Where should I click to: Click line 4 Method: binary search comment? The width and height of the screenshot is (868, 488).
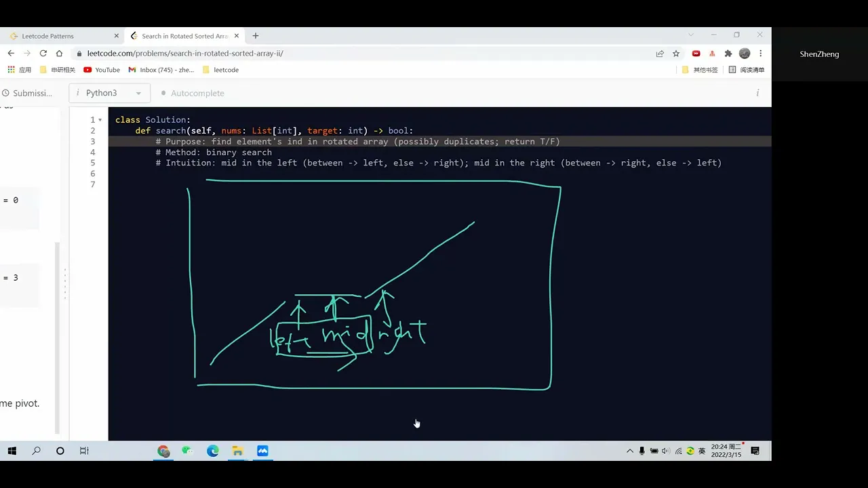pos(214,152)
